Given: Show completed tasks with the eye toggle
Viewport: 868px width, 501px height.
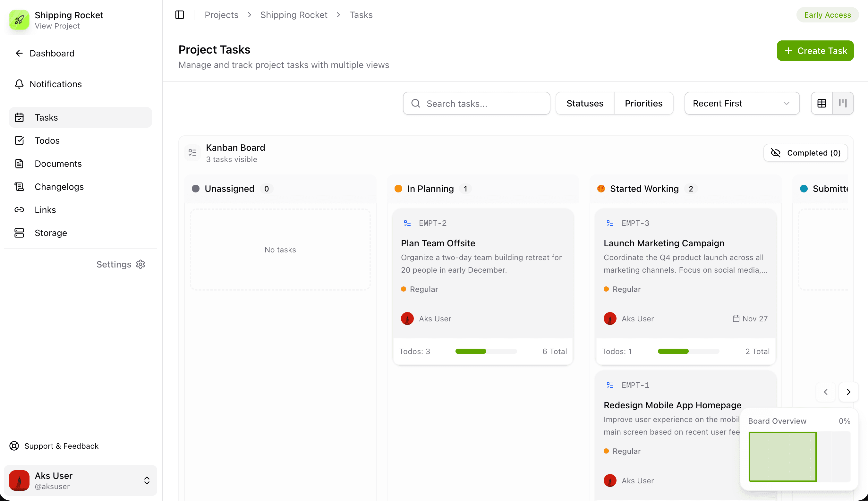Looking at the screenshot, I should [805, 153].
